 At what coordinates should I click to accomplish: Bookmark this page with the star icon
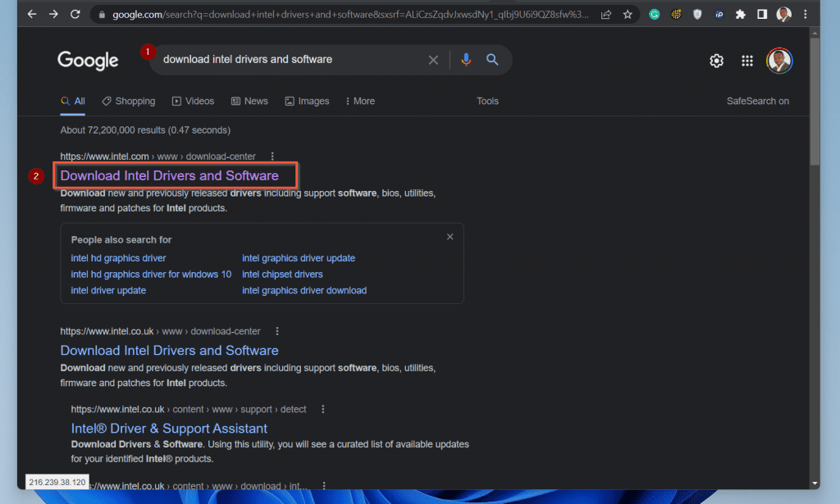[x=628, y=15]
